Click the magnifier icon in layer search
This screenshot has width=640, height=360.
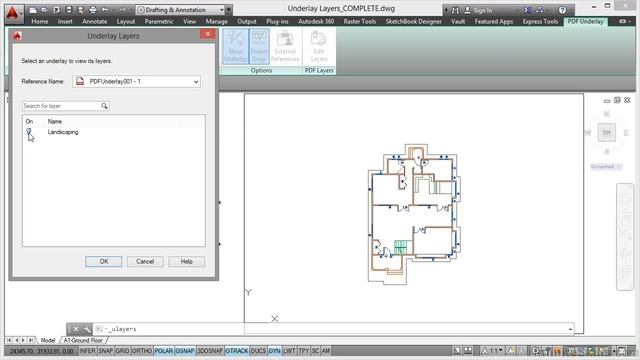[x=104, y=106]
